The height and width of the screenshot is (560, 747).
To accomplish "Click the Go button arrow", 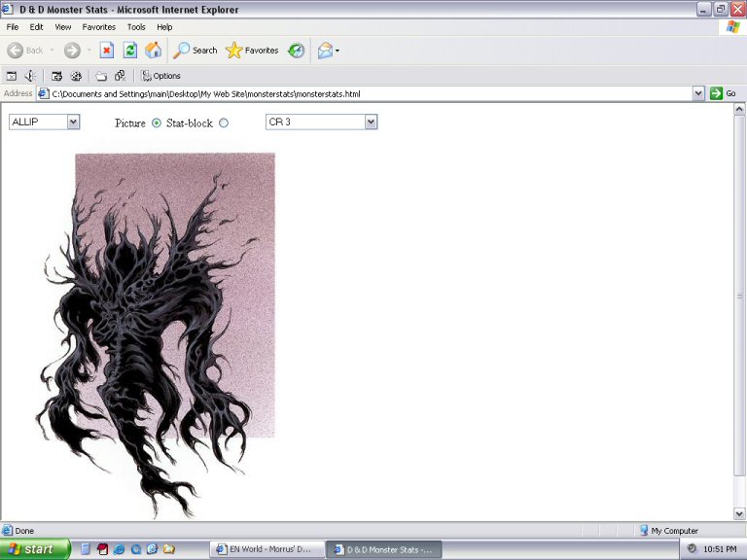I will 716,93.
